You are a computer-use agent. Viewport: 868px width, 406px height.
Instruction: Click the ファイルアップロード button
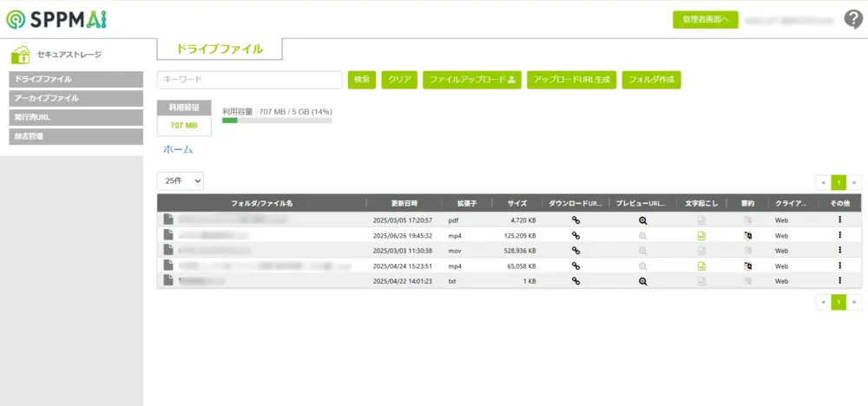[472, 80]
